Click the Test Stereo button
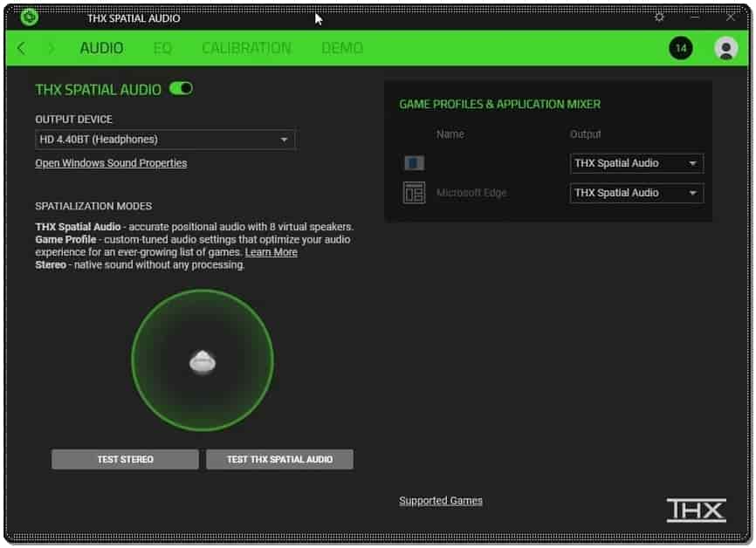756x548 pixels. click(125, 459)
